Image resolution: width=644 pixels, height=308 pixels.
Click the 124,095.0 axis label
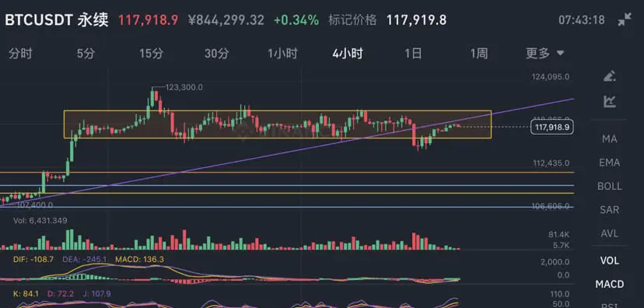click(x=551, y=77)
